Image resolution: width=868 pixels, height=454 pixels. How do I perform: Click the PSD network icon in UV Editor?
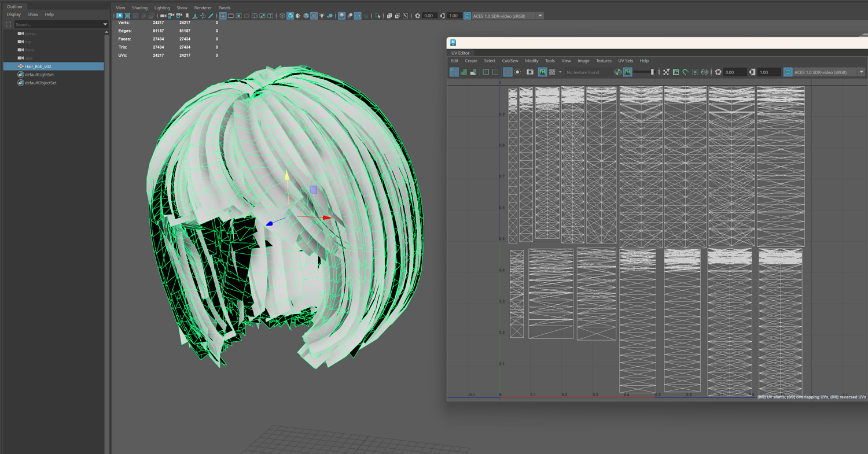coord(704,72)
